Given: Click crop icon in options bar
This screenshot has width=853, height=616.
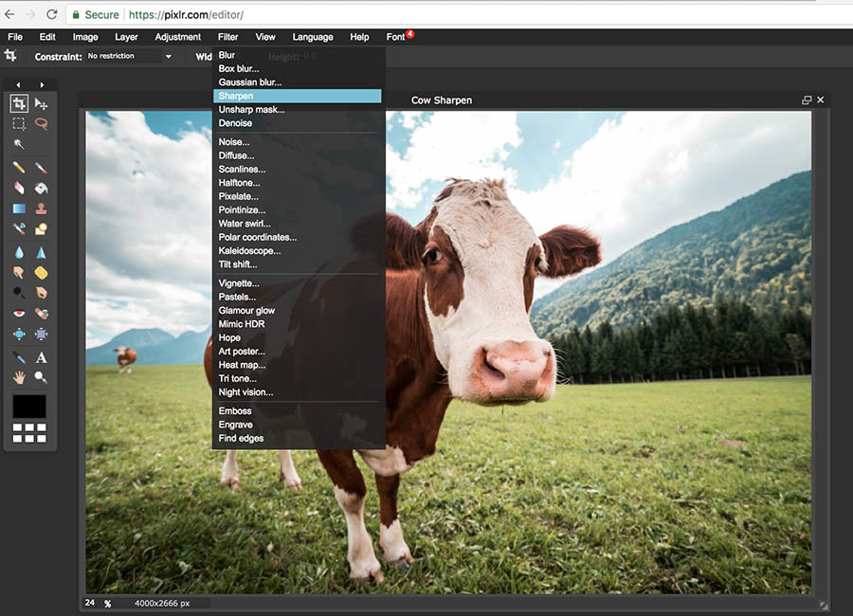Looking at the screenshot, I should (10, 56).
